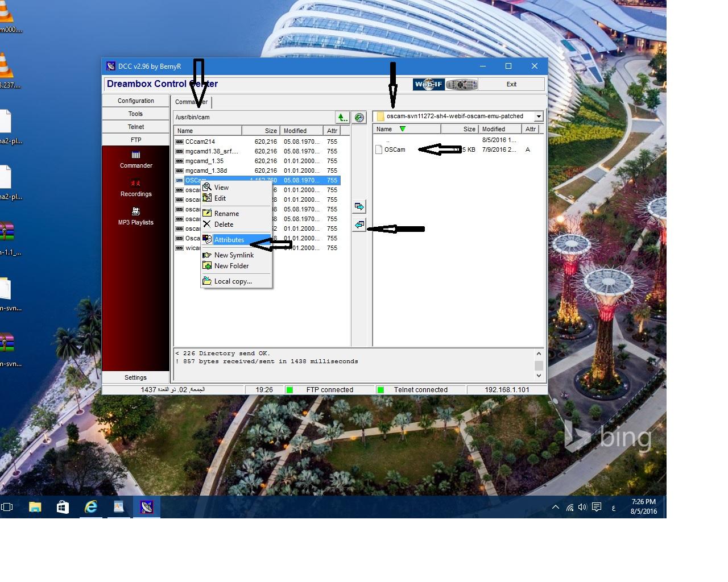Sort remote files by Modified column
The width and height of the screenshot is (728, 582).
[302, 131]
